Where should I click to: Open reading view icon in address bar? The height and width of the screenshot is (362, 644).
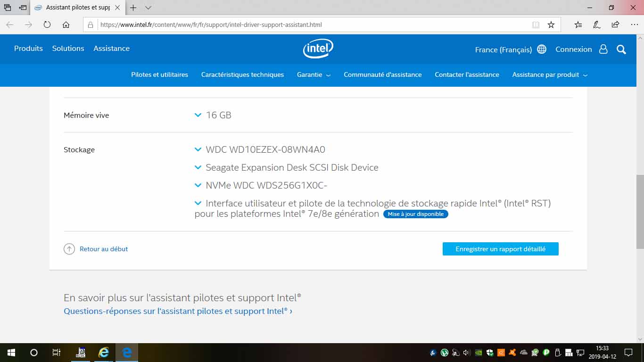point(536,25)
